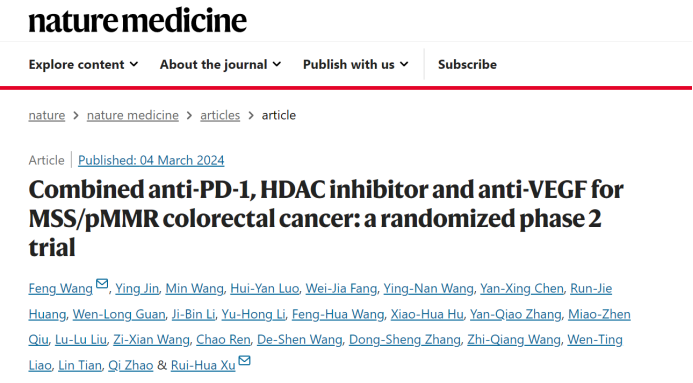The image size is (693, 383).
Task: Open the About the journal dropdown
Action: pyautogui.click(x=221, y=64)
